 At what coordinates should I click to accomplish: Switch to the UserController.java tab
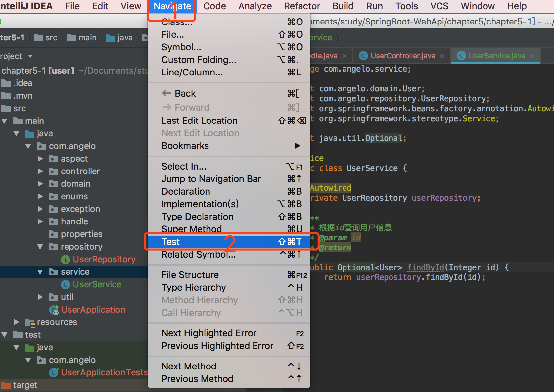[402, 56]
